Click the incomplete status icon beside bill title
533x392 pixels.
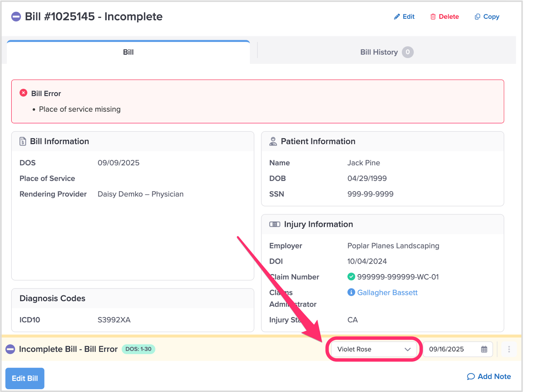click(x=16, y=17)
